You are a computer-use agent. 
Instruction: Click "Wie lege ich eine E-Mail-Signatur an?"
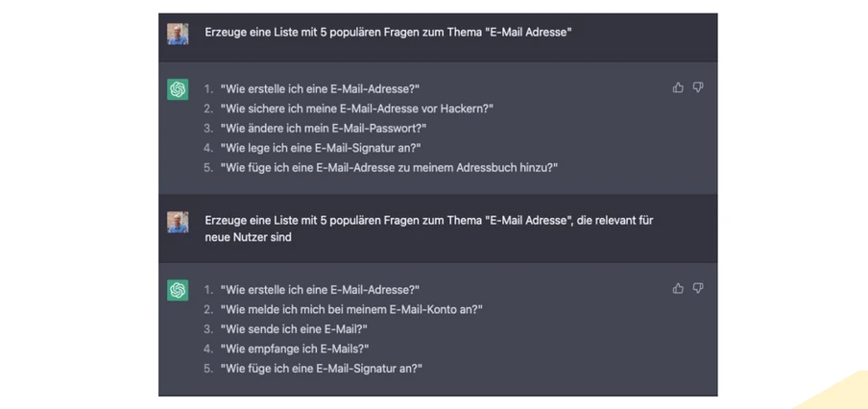[x=320, y=148]
